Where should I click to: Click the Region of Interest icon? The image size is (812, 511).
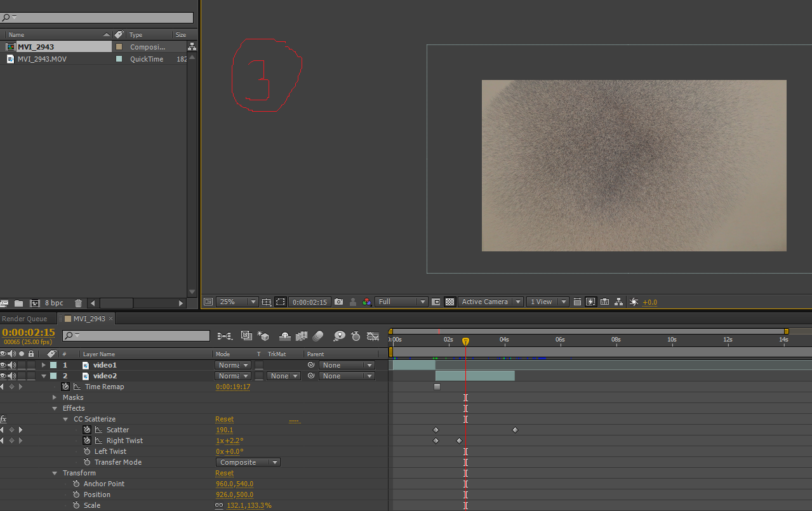pos(436,302)
